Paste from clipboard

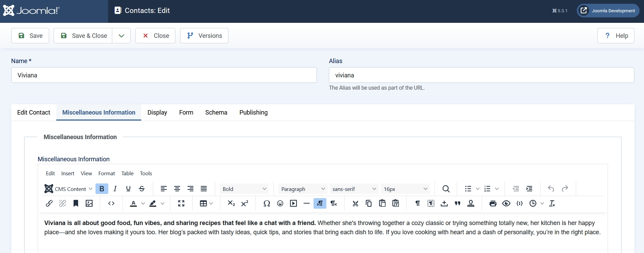coord(382,203)
